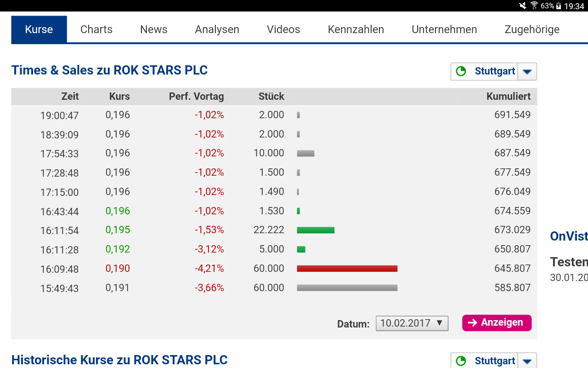Open the Datum 10.02.2017 date selector
This screenshot has height=368, width=588.
(x=412, y=323)
